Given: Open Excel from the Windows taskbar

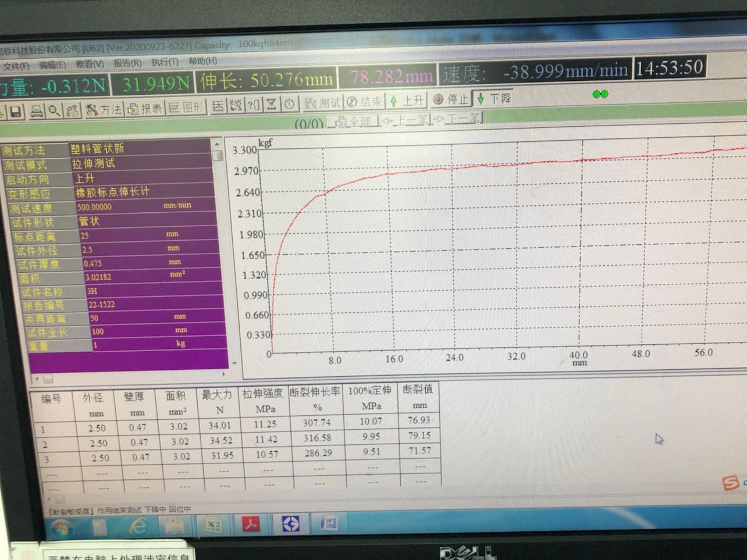Looking at the screenshot, I should point(212,525).
